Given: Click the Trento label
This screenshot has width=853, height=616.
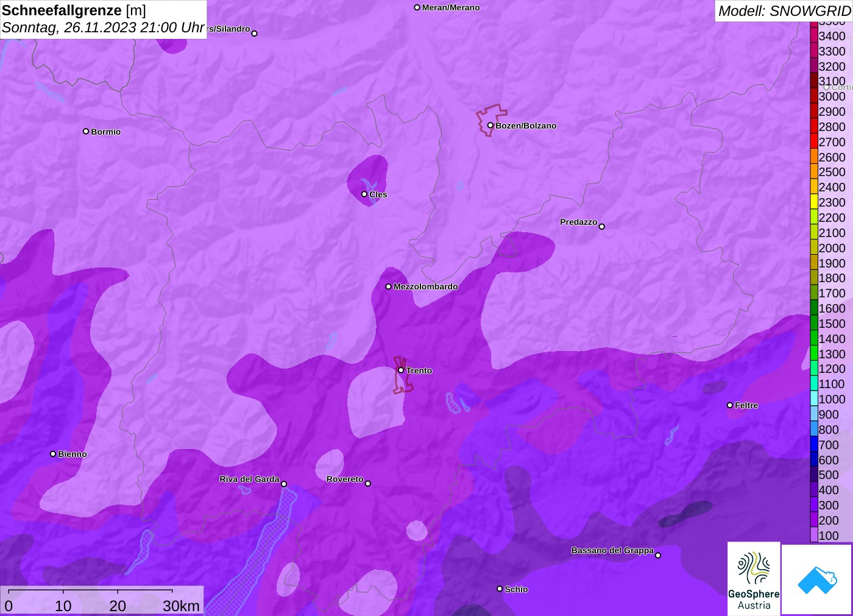Looking at the screenshot, I should click(x=419, y=370).
